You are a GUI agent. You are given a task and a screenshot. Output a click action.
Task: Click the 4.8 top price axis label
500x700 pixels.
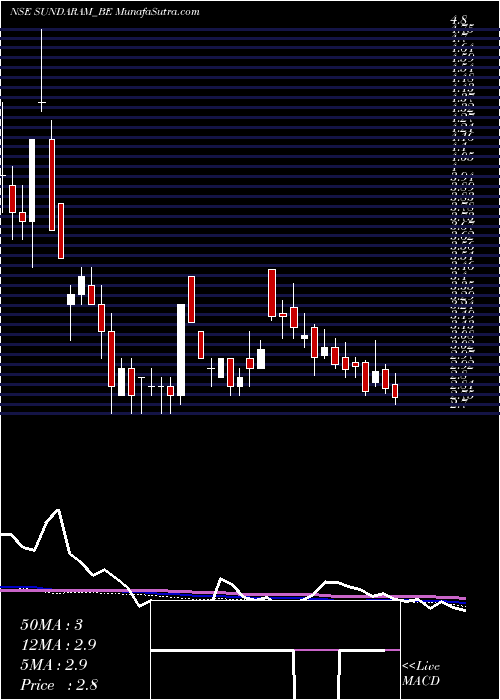pyautogui.click(x=459, y=20)
